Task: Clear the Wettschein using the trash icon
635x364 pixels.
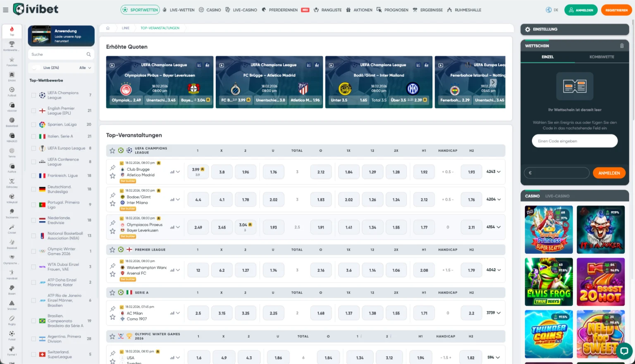Action: (x=622, y=45)
